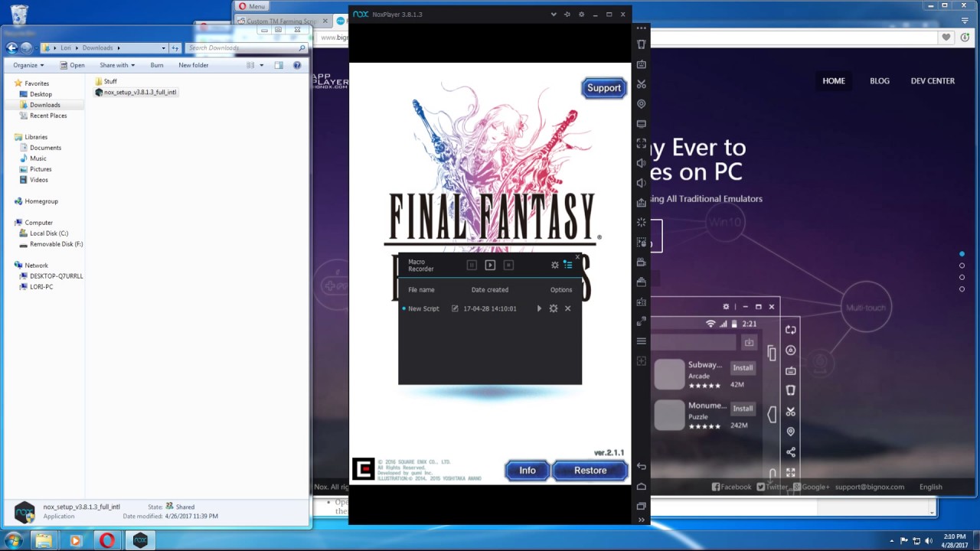Screen dimensions: 980x551
Task: Play the recorded macro in Macro Recorder
Action: [490, 265]
